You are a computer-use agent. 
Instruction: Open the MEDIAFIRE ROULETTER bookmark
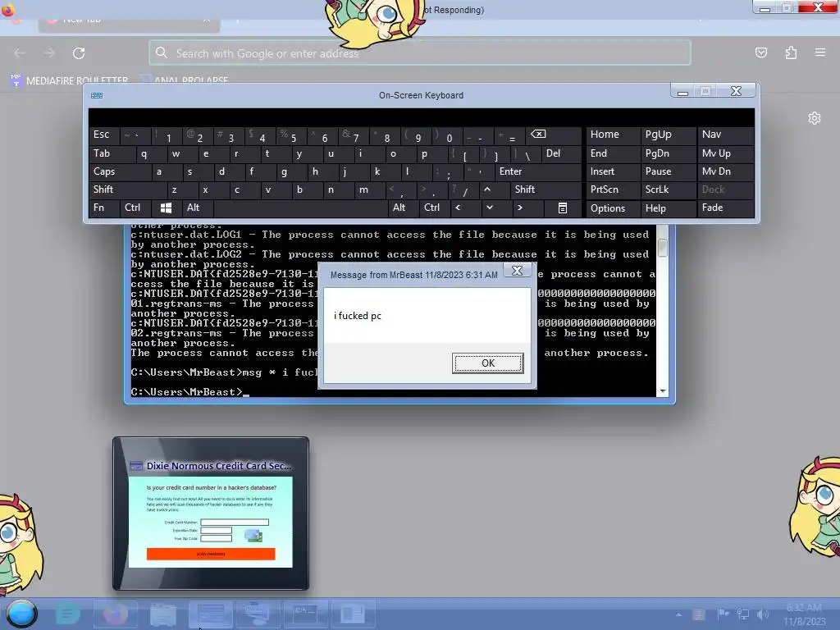70,80
